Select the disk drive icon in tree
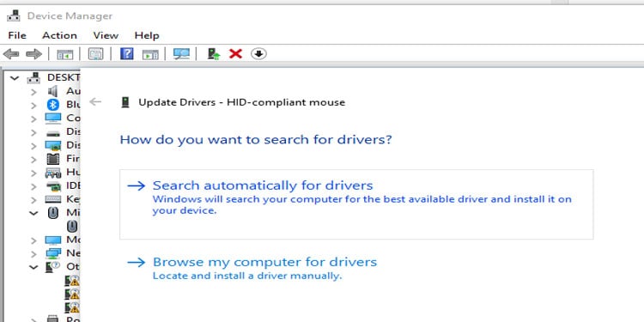Image resolution: width=644 pixels, height=322 pixels. (53, 133)
